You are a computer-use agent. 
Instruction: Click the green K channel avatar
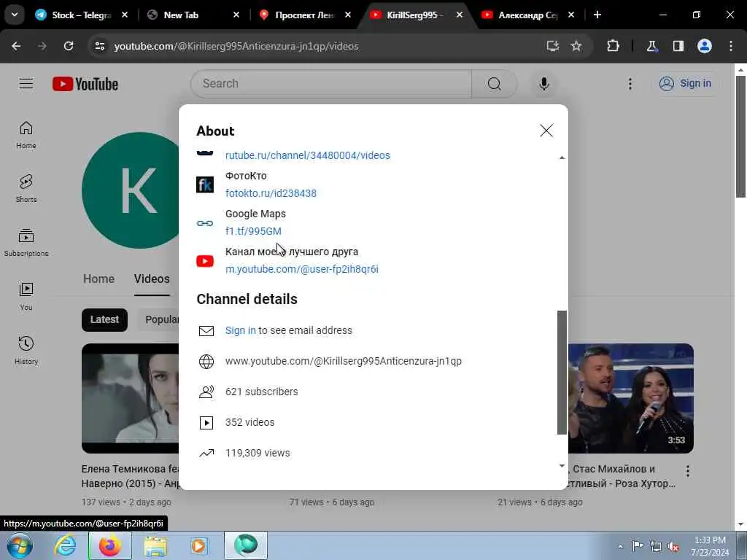[x=131, y=190]
